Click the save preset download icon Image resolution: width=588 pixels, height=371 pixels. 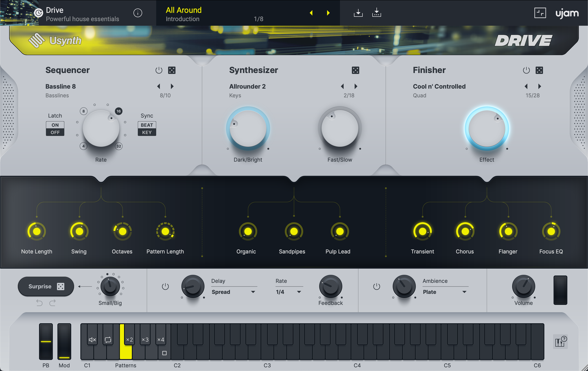pos(358,13)
